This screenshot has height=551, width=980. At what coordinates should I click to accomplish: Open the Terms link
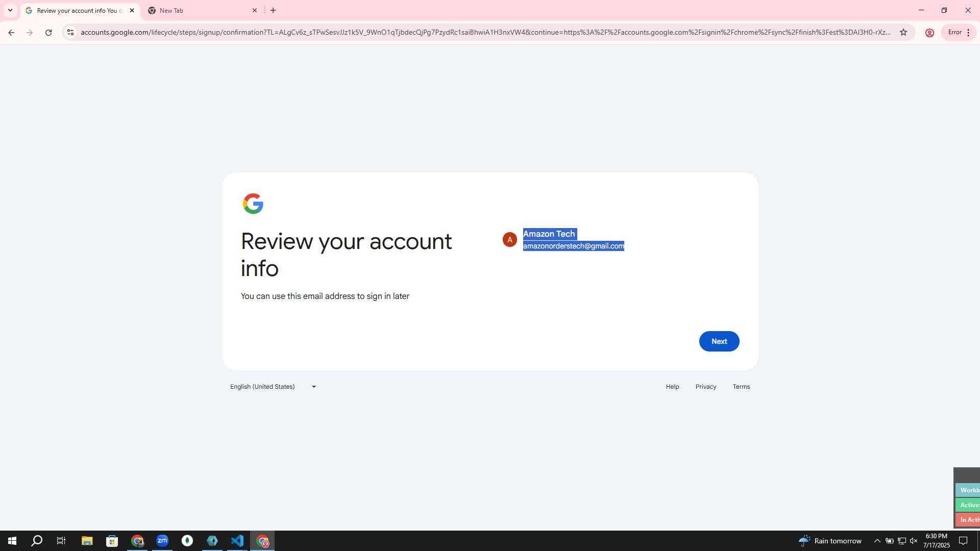click(x=741, y=387)
